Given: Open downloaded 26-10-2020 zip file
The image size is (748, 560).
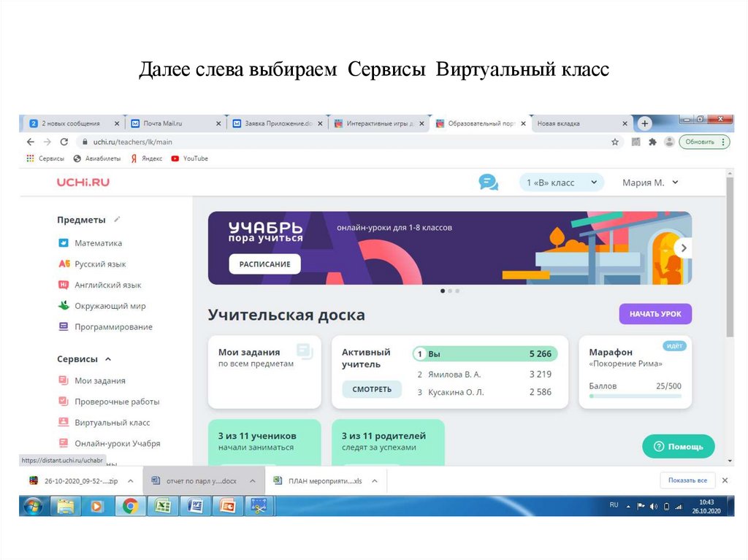Looking at the screenshot, I should tap(74, 481).
